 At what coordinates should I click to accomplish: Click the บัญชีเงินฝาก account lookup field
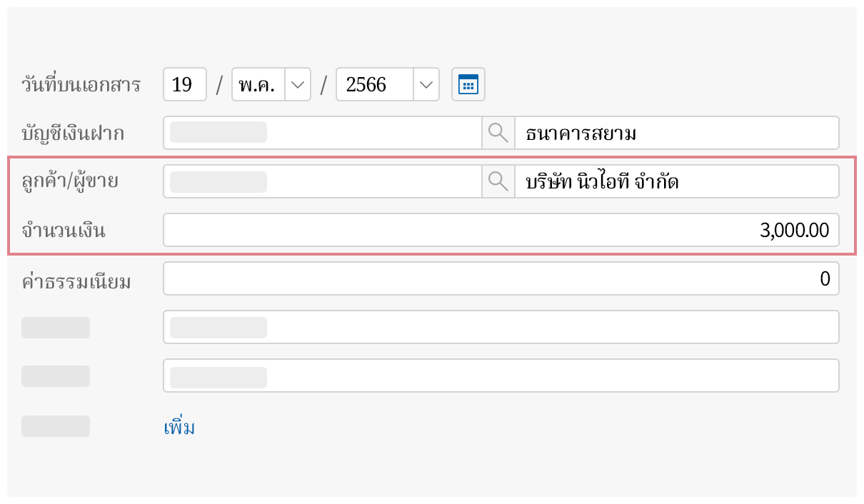321,132
